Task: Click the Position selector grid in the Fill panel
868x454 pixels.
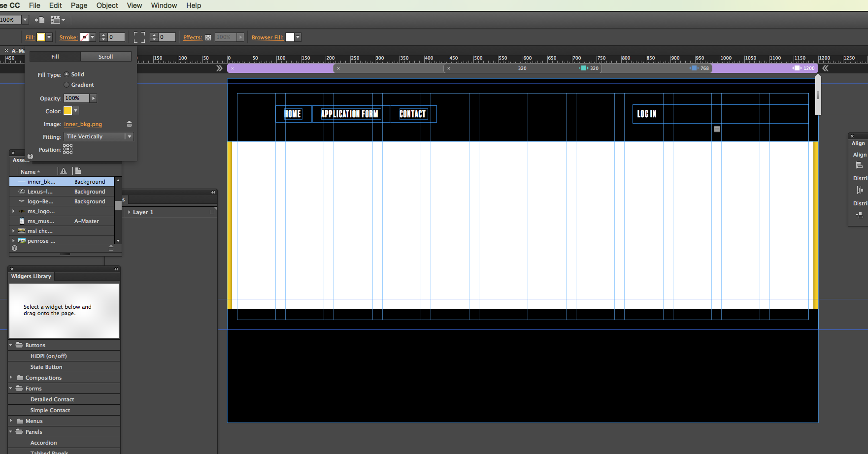Action: coord(67,149)
